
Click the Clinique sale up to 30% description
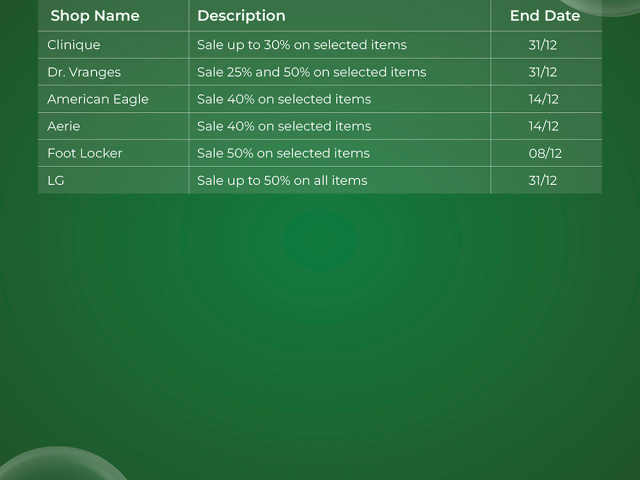point(302,45)
